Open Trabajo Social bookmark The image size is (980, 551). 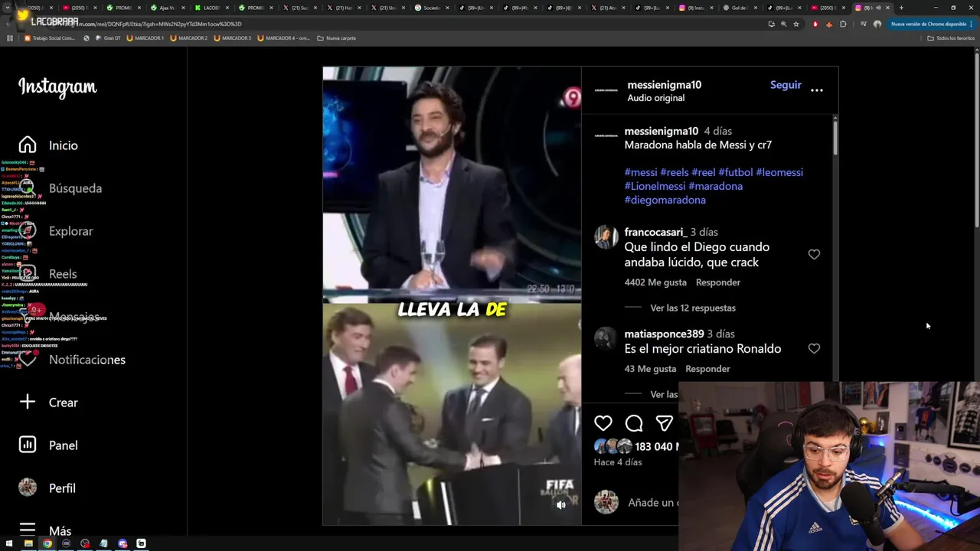50,37
